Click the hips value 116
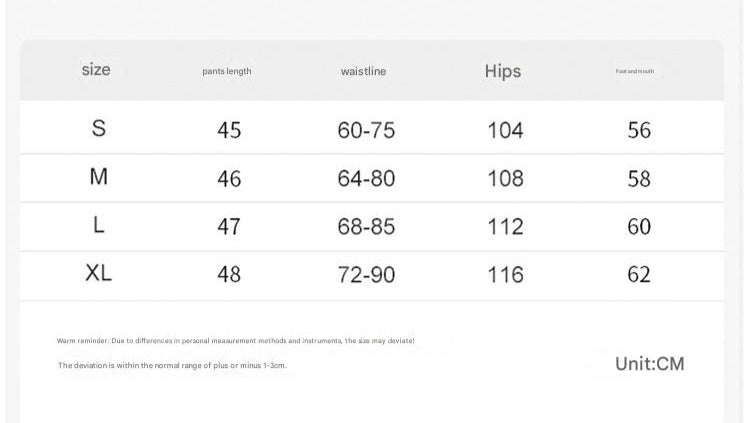The width and height of the screenshot is (750, 423). tap(505, 275)
